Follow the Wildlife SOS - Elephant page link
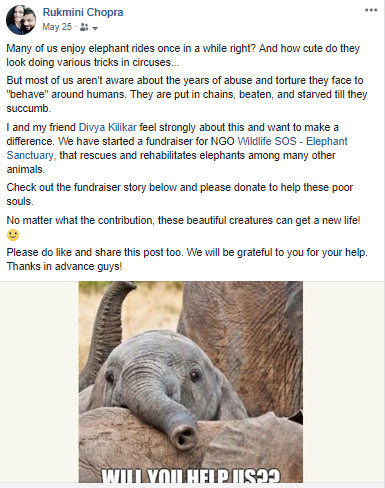This screenshot has width=385, height=488. pyautogui.click(x=292, y=141)
